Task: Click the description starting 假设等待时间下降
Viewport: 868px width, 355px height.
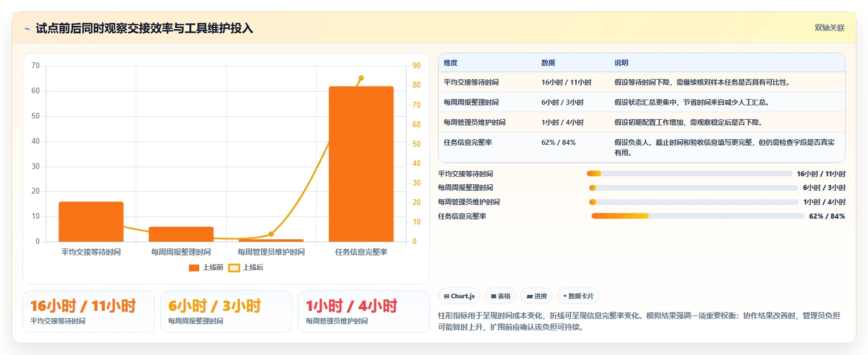Action: point(703,82)
